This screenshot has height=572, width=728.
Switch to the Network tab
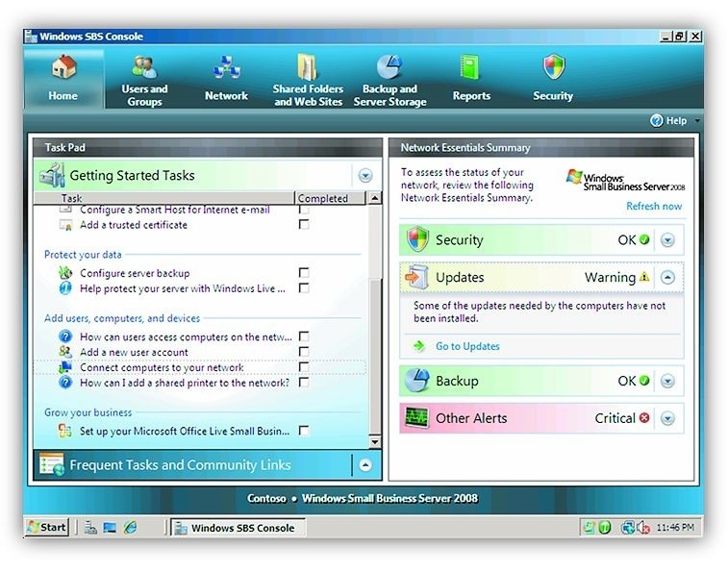click(x=227, y=81)
